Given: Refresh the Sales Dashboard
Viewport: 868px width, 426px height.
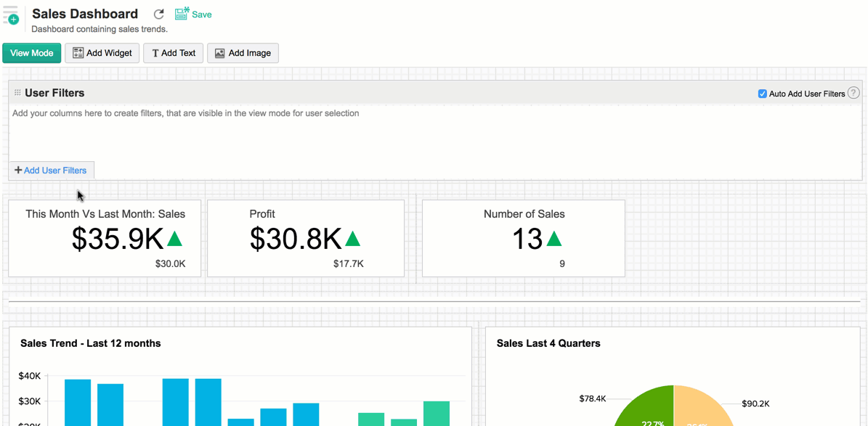Looking at the screenshot, I should (158, 15).
